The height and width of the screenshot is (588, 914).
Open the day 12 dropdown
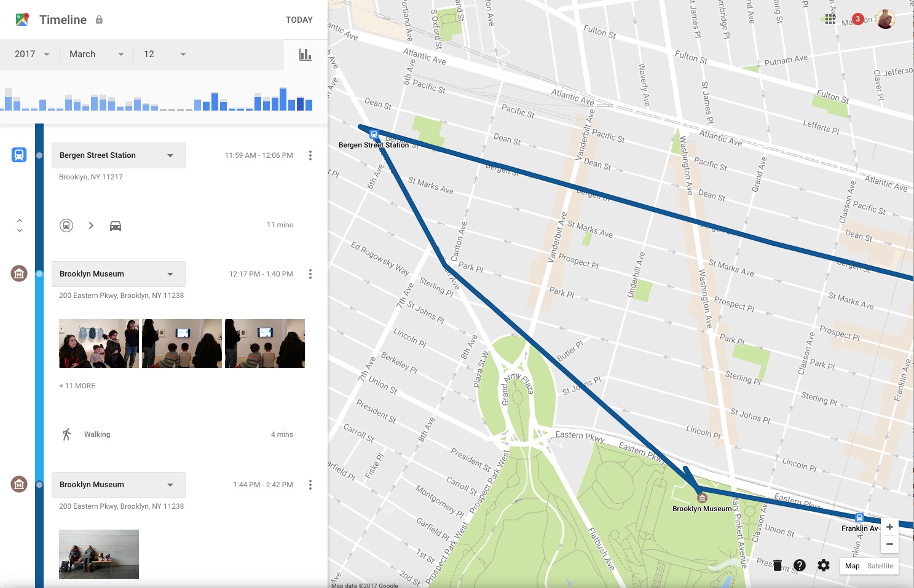[x=164, y=54]
